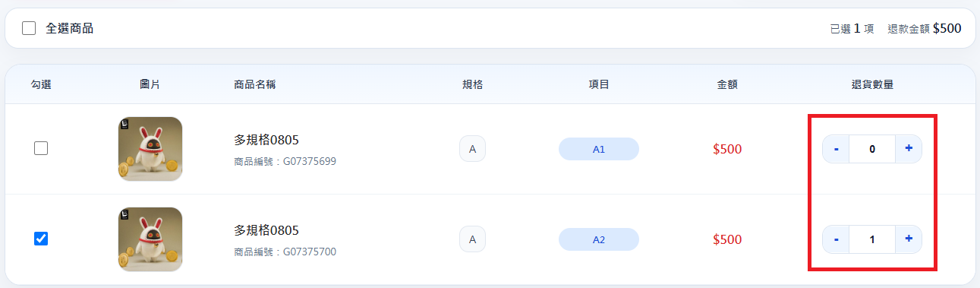The height and width of the screenshot is (288, 980).
Task: Increase return quantity for A1 with plus
Action: (x=909, y=149)
